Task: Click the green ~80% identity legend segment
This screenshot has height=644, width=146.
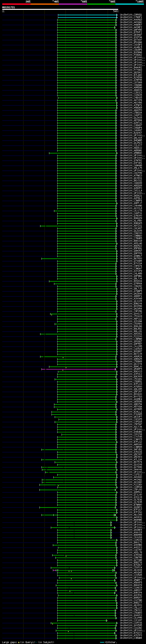Action: tap(101, 4)
